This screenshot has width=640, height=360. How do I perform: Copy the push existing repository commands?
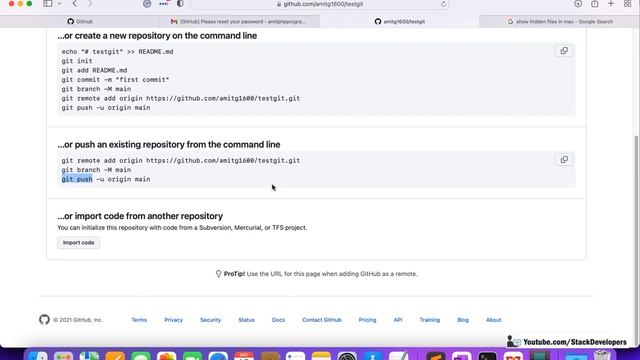click(x=564, y=160)
